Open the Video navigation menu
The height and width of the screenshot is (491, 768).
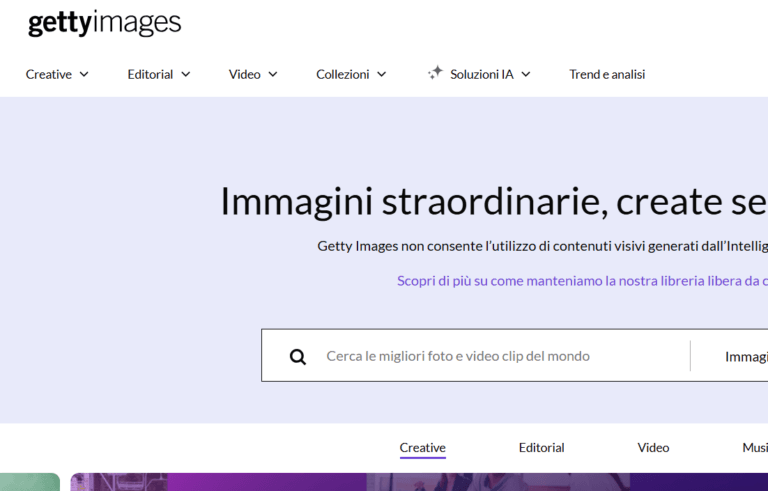pyautogui.click(x=253, y=74)
